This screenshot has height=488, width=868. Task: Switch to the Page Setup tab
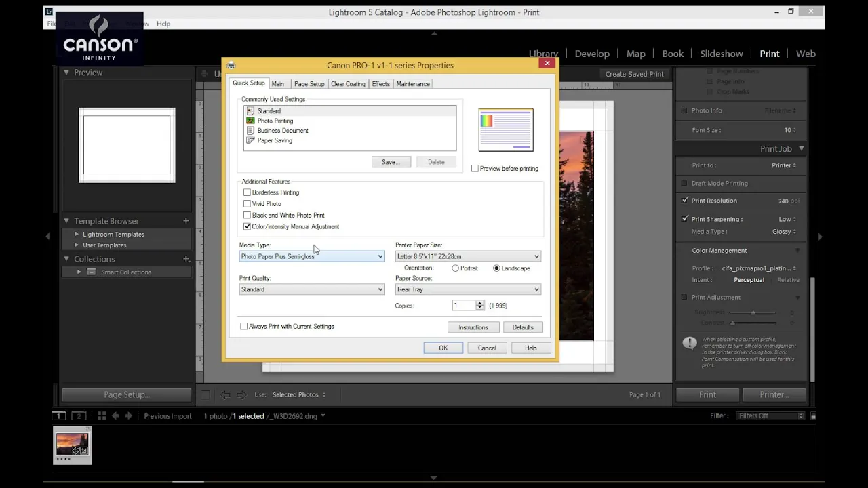pos(309,84)
